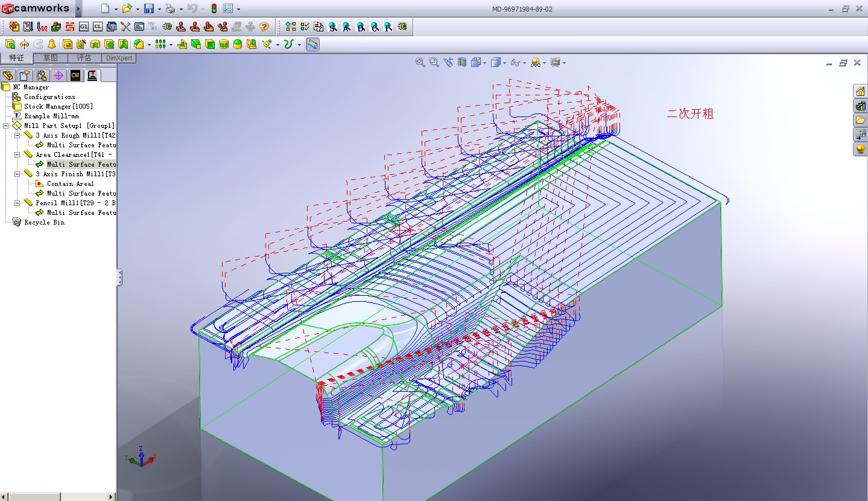Select Multi Surface Feature under Pencil Mill1
Image resolution: width=868 pixels, height=501 pixels.
tap(81, 212)
